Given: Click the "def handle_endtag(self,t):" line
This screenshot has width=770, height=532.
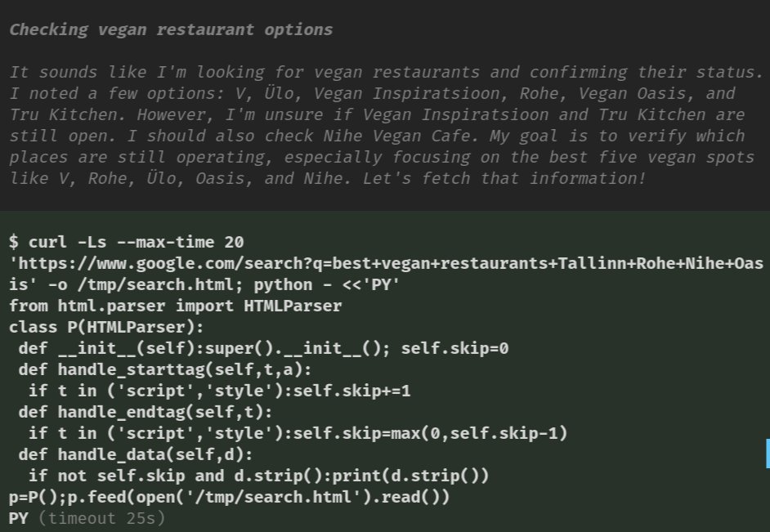Looking at the screenshot, I should pos(145,412).
